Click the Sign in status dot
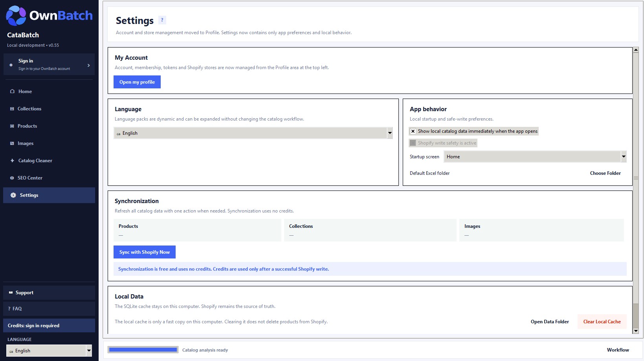Viewport: 644px width, 361px height. pyautogui.click(x=11, y=65)
